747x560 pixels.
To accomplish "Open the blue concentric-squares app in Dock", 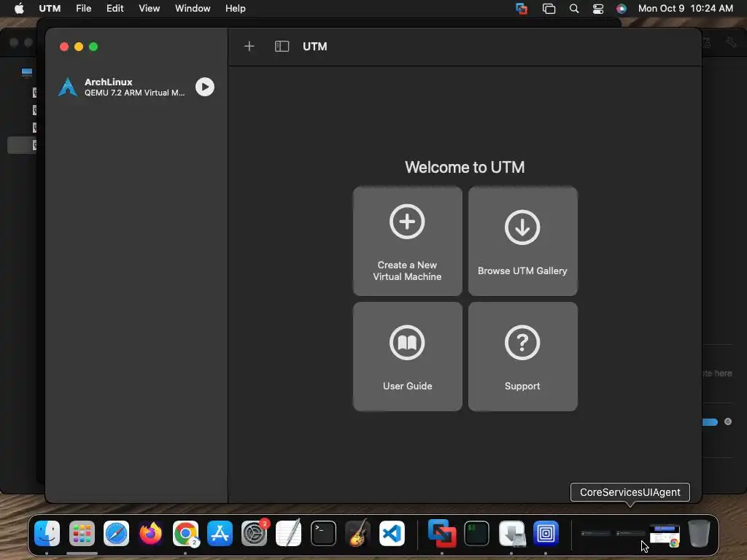I will pyautogui.click(x=546, y=533).
